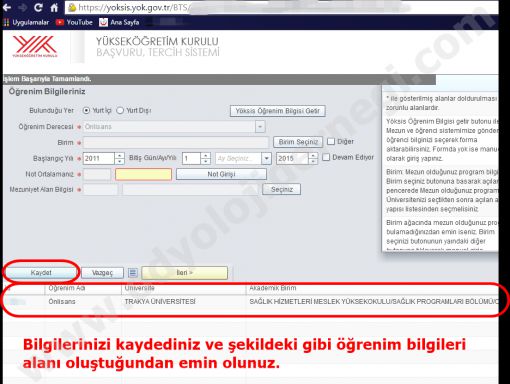Open the Ana Sayfa bookmark

coord(119,22)
